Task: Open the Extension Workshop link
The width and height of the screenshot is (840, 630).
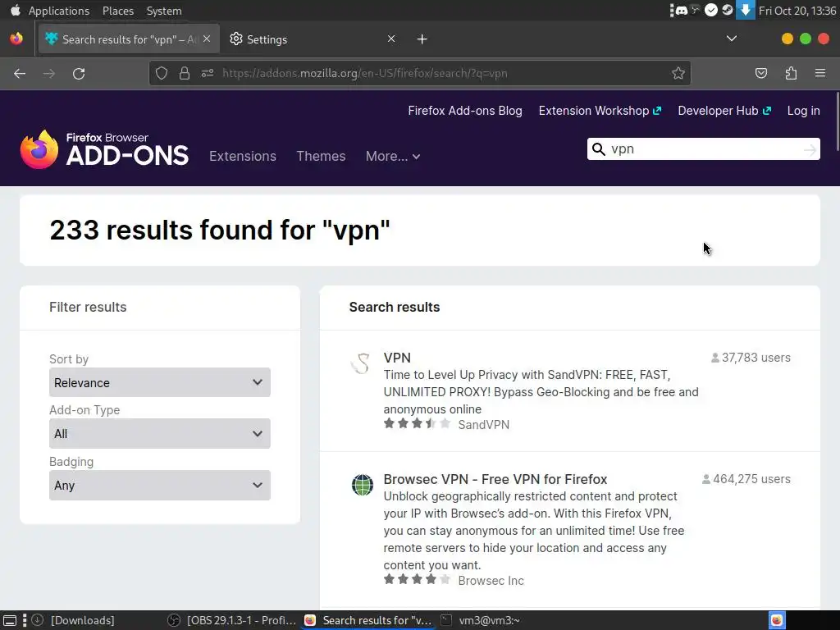Action: [600, 111]
